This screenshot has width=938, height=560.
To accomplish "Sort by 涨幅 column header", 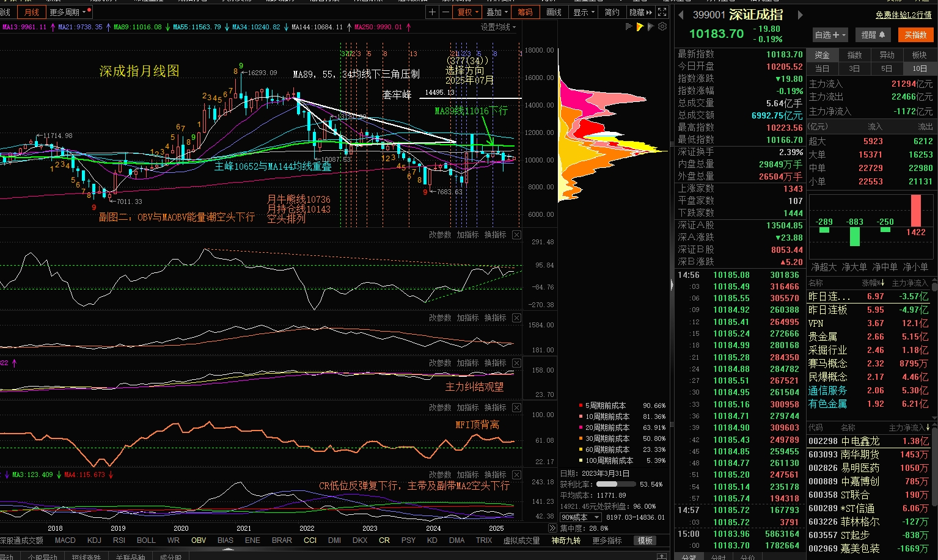I will pos(873,283).
